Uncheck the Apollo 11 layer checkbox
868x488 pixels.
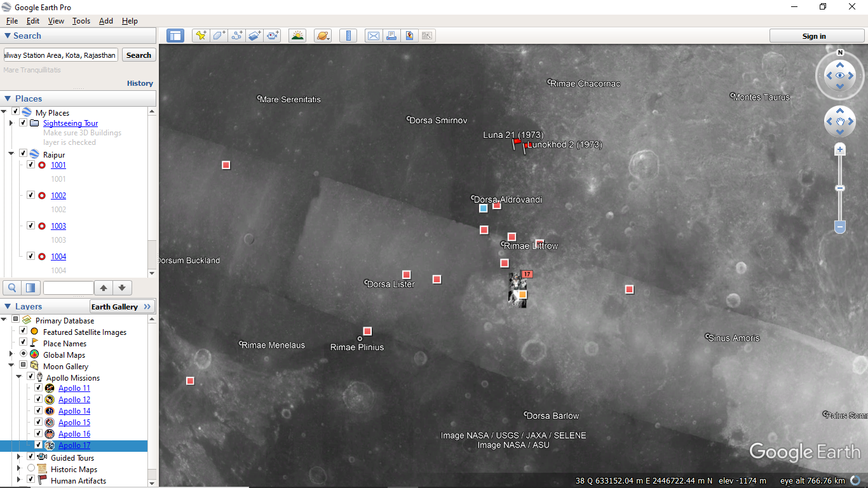38,388
